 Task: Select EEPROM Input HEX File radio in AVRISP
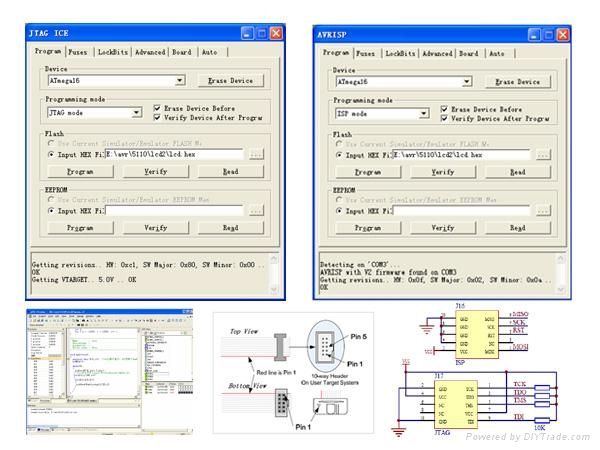tap(339, 211)
